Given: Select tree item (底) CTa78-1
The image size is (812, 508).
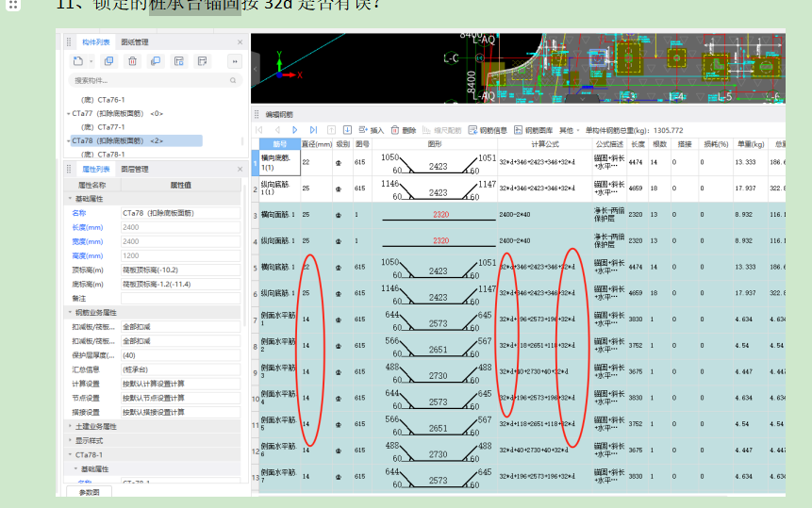Looking at the screenshot, I should (x=103, y=155).
